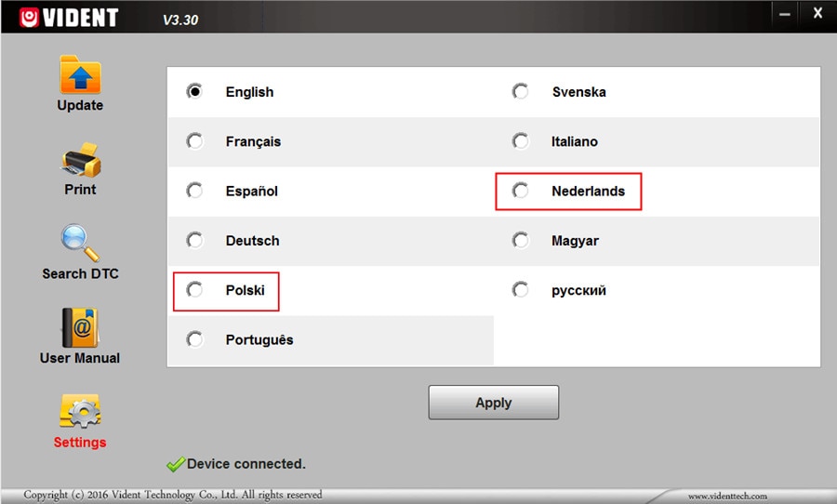
Task: Open Search DTC magnifier icon
Action: click(x=80, y=243)
